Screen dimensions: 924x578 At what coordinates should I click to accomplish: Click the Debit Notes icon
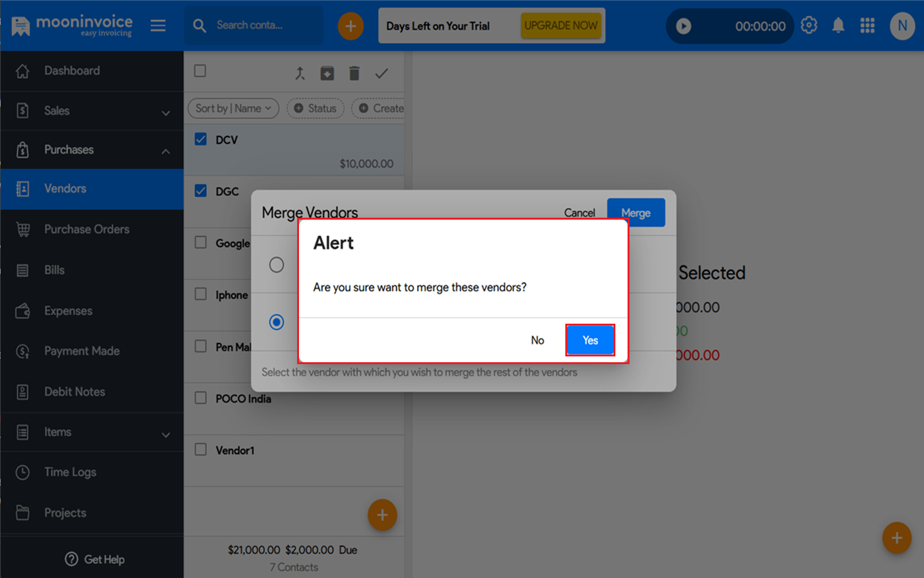[22, 392]
